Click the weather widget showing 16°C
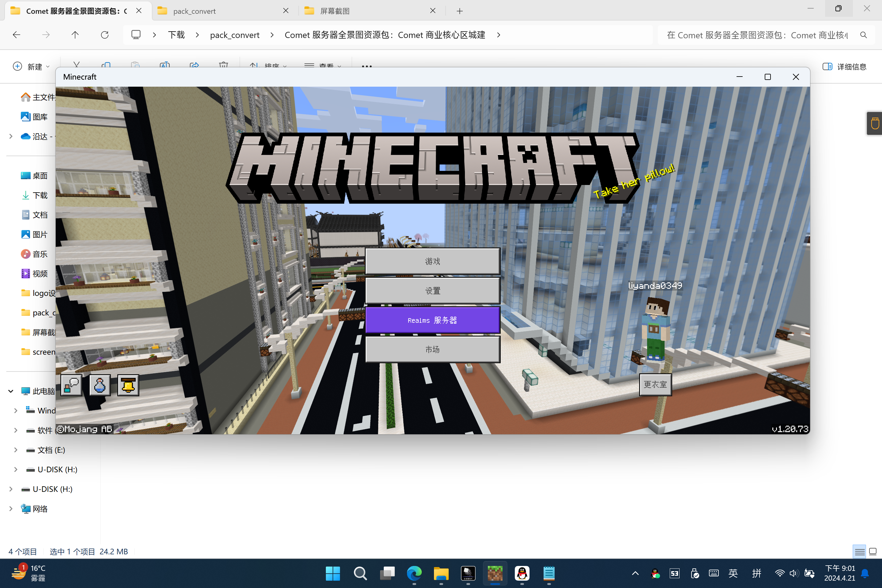Viewport: 882px width, 588px height. [x=28, y=573]
